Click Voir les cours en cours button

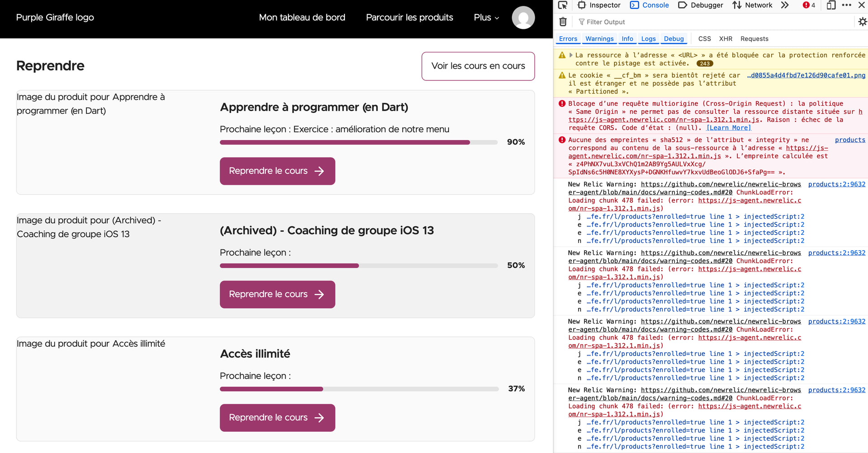pyautogui.click(x=478, y=66)
